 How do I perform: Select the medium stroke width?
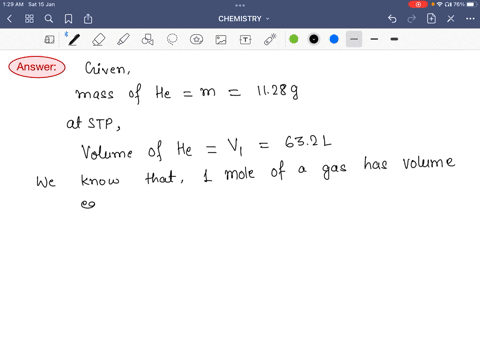(374, 39)
